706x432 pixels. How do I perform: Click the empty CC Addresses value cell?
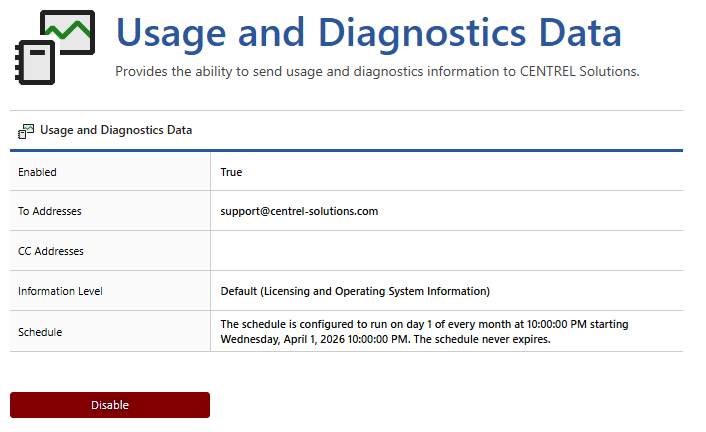[x=446, y=251]
